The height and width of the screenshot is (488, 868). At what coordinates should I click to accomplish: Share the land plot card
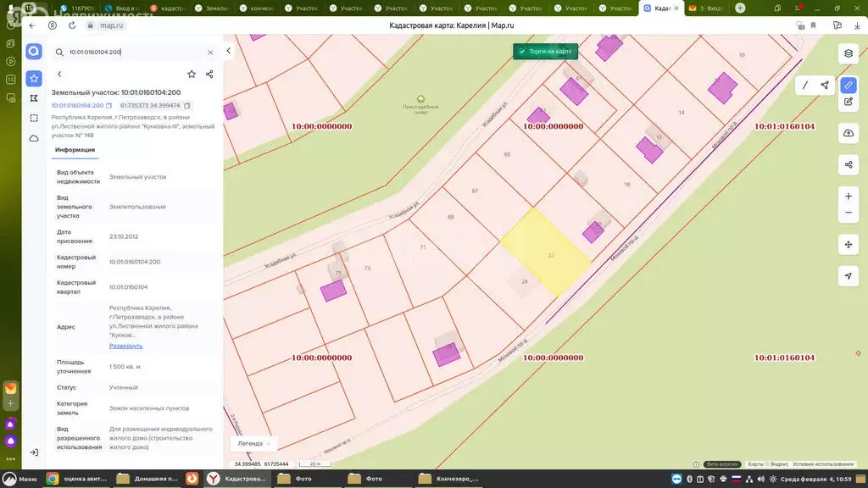click(209, 75)
